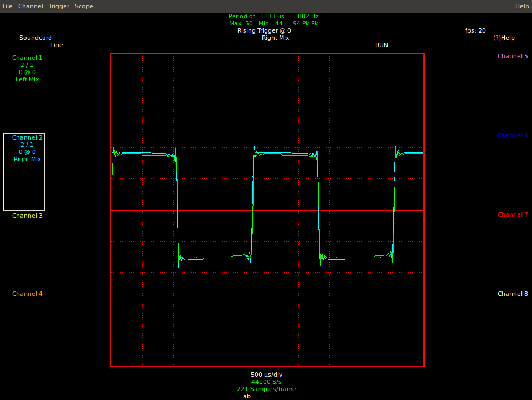Click the Max/Min Pk-Pk measurement line
Image resolution: width=532 pixels, height=400 pixels.
[273, 23]
